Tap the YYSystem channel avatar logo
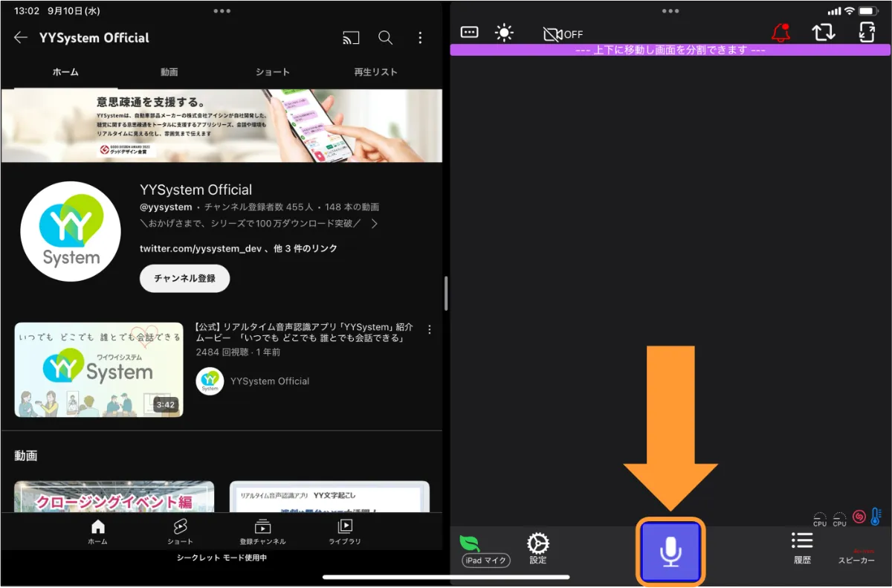The width and height of the screenshot is (892, 588). pos(71,231)
